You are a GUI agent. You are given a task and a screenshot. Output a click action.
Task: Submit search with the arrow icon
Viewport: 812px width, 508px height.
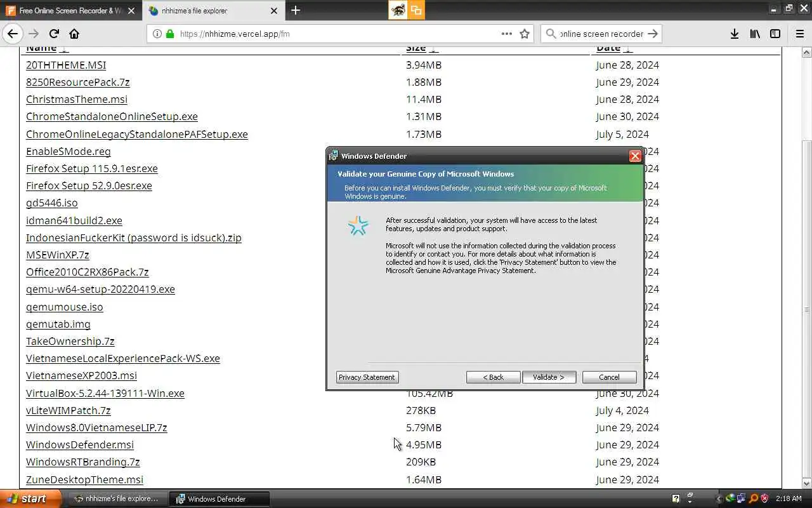pyautogui.click(x=653, y=34)
